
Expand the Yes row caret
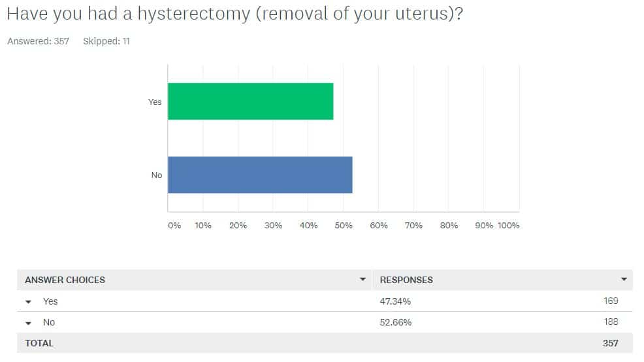28,302
